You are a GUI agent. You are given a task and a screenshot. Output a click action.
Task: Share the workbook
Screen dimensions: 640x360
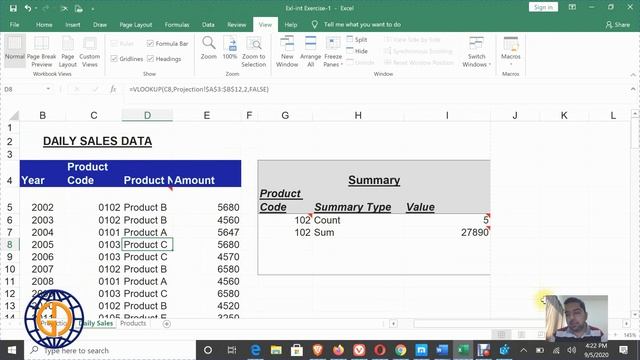[x=618, y=24]
